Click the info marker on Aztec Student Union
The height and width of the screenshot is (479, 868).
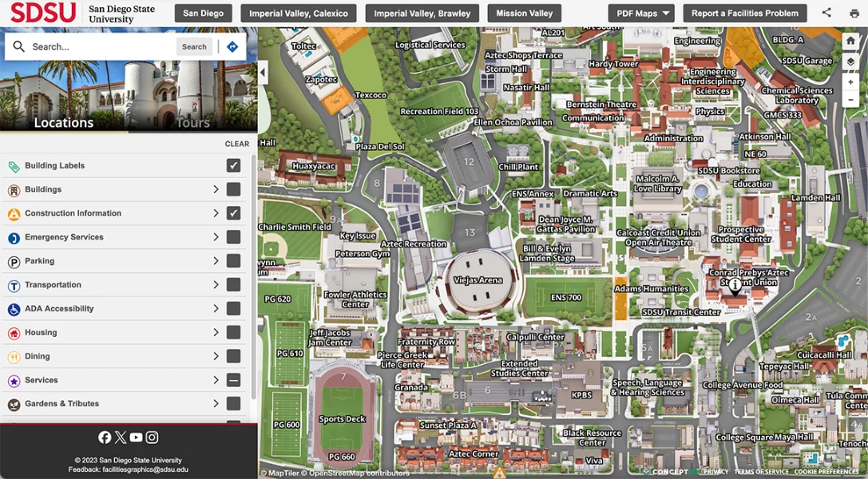pyautogui.click(x=735, y=286)
